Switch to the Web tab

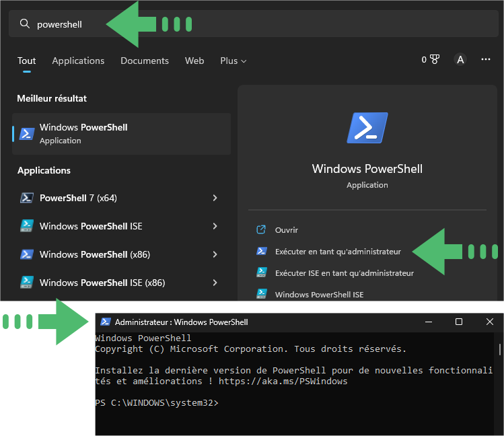(194, 61)
